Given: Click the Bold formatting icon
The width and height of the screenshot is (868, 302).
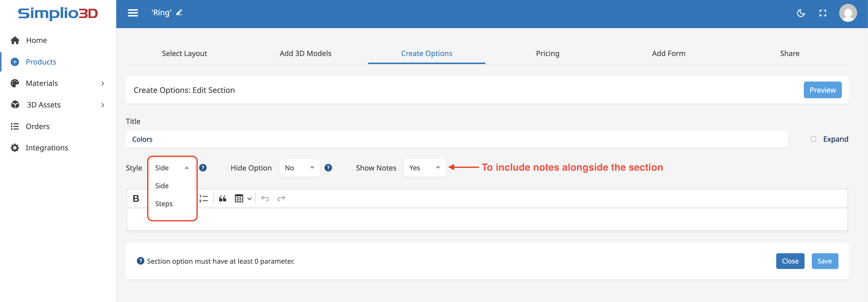Looking at the screenshot, I should [x=136, y=198].
